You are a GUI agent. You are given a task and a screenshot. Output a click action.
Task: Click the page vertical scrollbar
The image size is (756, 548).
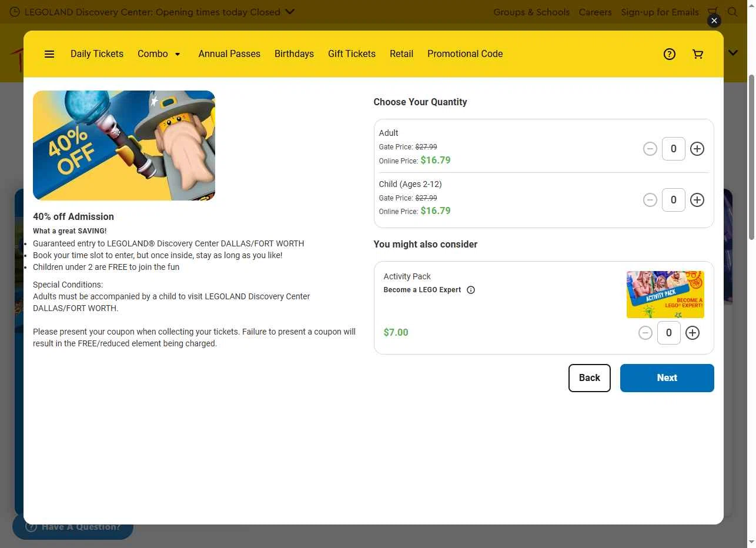tap(751, 158)
